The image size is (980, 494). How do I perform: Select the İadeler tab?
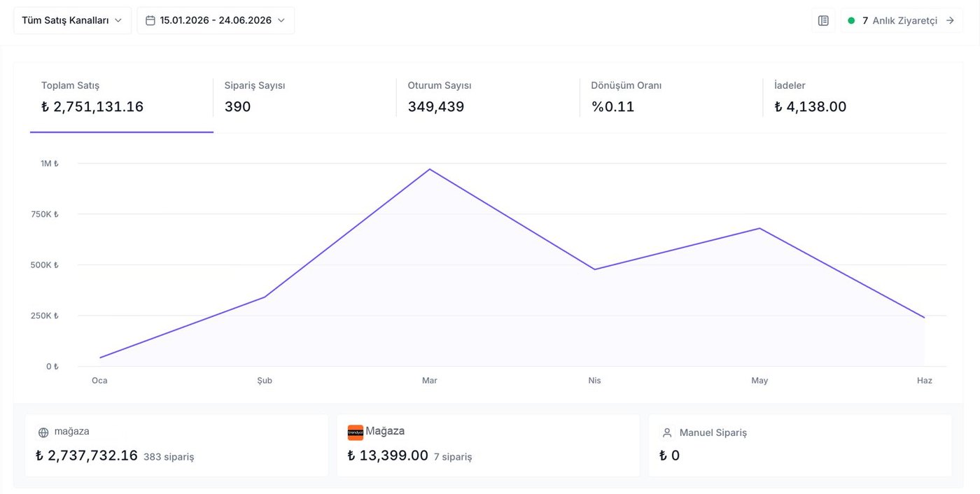tap(855, 98)
